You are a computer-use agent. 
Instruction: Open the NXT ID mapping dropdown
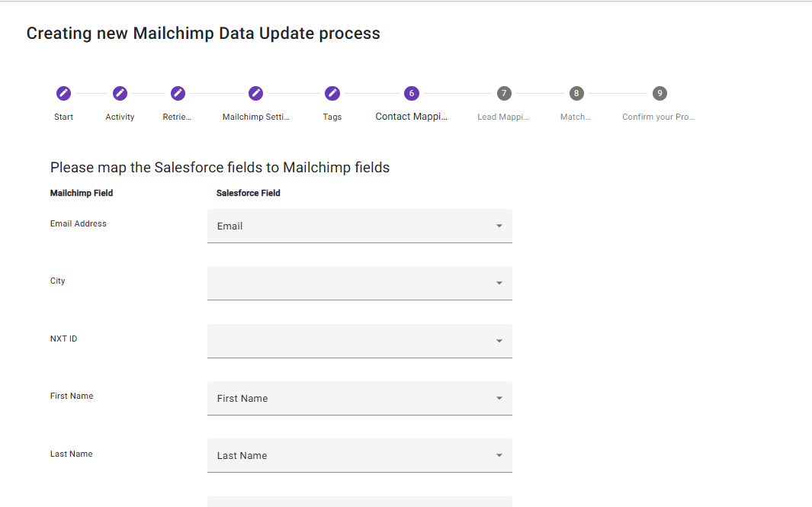point(359,341)
